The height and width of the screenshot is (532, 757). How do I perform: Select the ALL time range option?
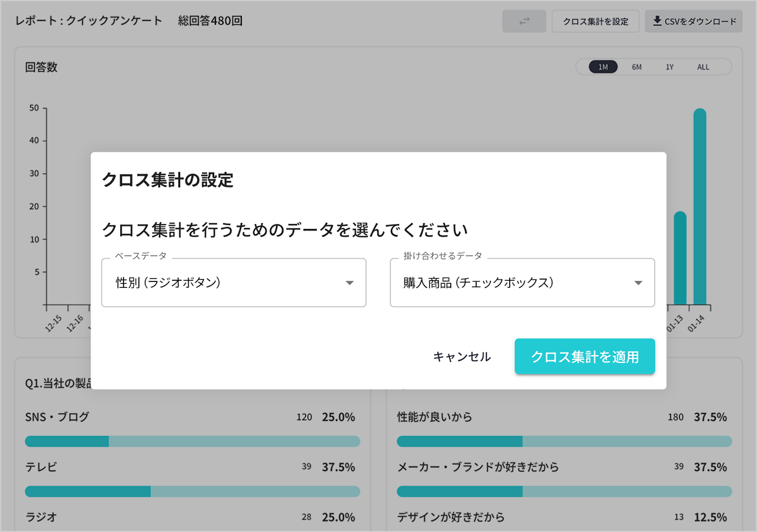[703, 67]
